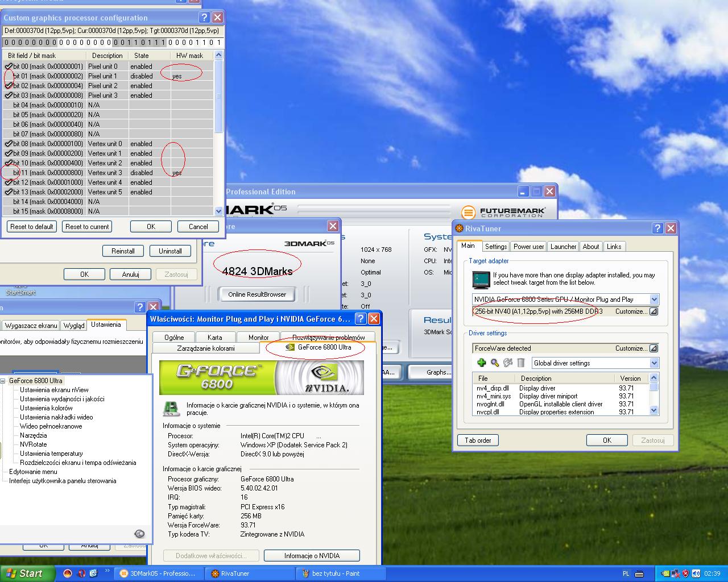Open Customize arrow beside 256-bit NV40 line
728x582 pixels.
(x=654, y=311)
